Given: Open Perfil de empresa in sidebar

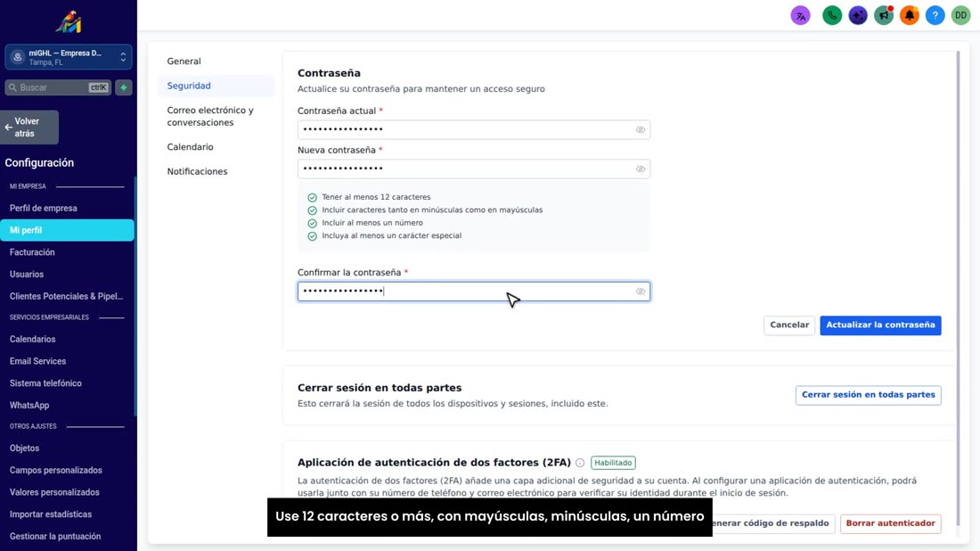Looking at the screenshot, I should (43, 209).
